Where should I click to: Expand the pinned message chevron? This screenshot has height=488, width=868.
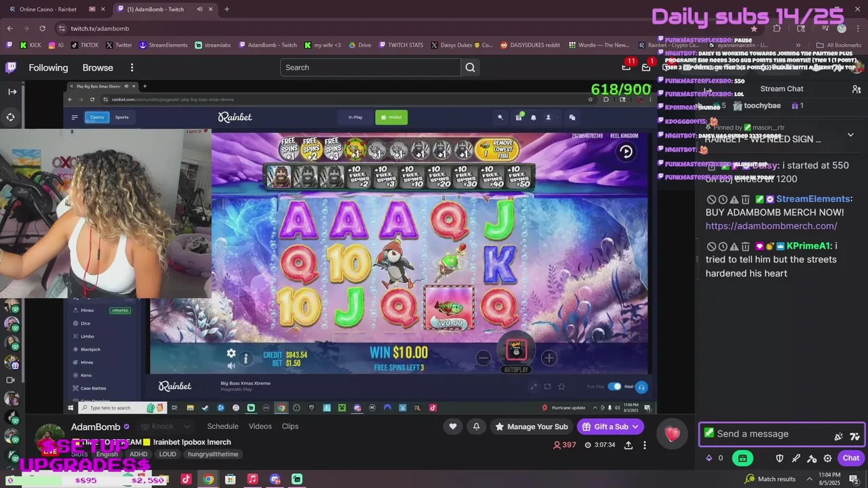[x=850, y=134]
